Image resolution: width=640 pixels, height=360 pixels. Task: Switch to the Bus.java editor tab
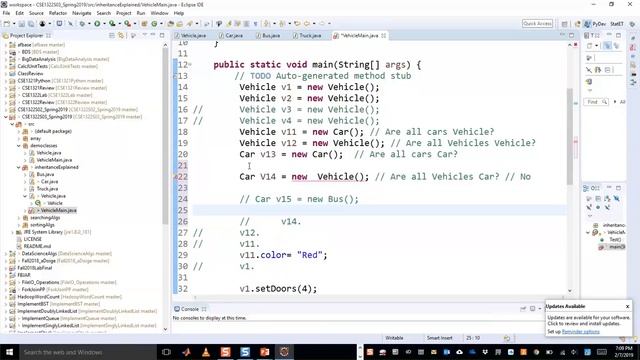[x=268, y=36]
